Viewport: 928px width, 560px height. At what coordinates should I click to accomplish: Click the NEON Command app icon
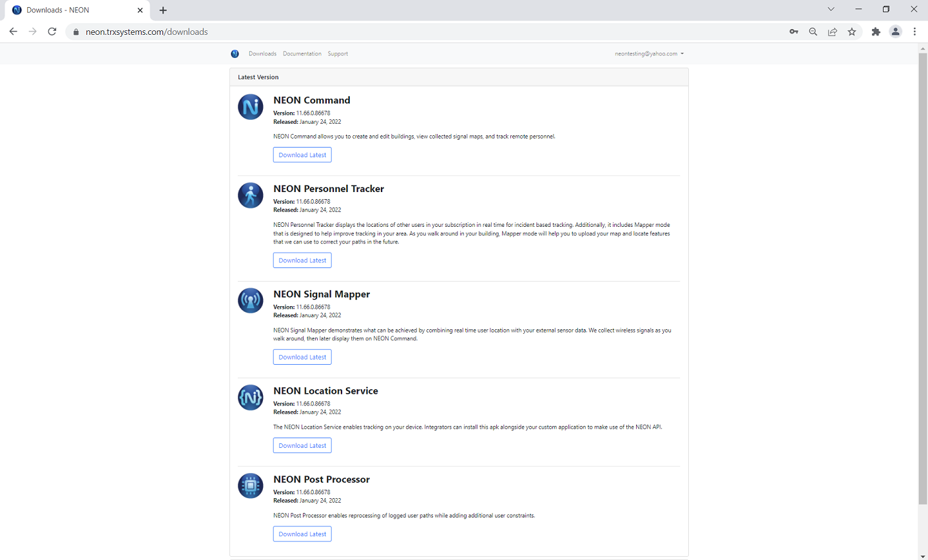[x=251, y=107]
